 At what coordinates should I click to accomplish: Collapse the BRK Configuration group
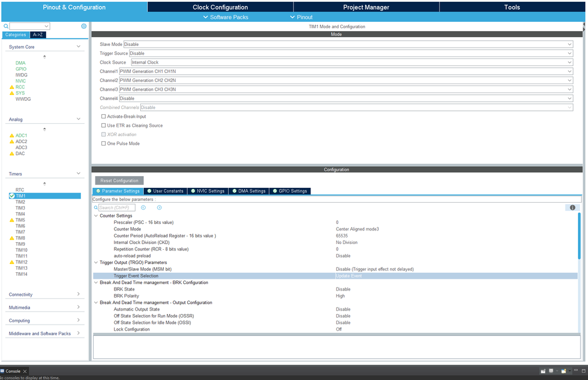(96, 282)
